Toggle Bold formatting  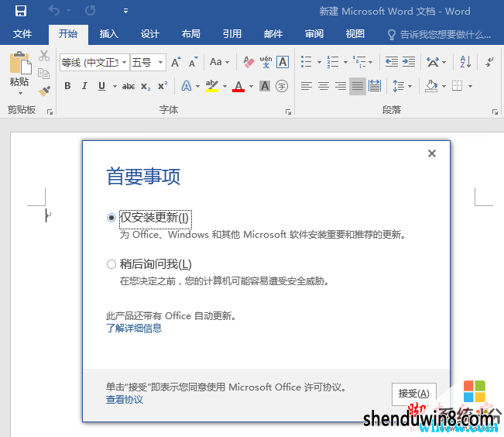(67, 86)
